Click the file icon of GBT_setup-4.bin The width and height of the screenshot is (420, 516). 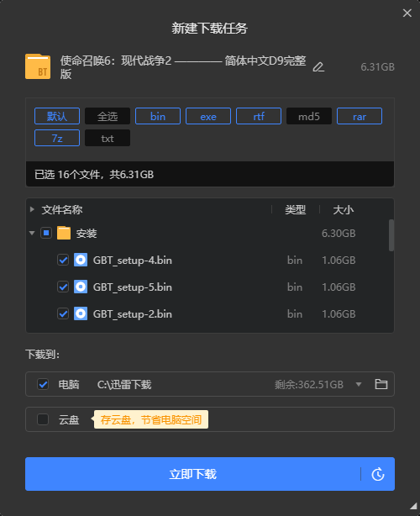pos(81,260)
